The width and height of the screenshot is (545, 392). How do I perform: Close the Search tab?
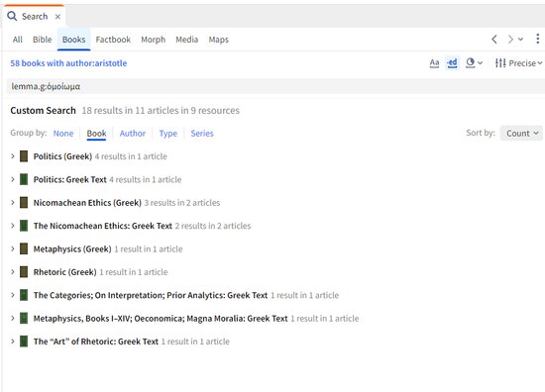57,16
